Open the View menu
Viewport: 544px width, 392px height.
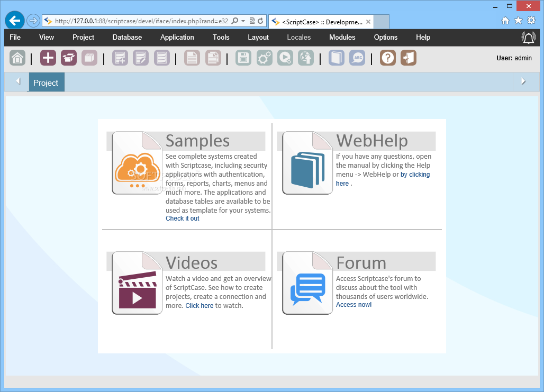tap(47, 37)
